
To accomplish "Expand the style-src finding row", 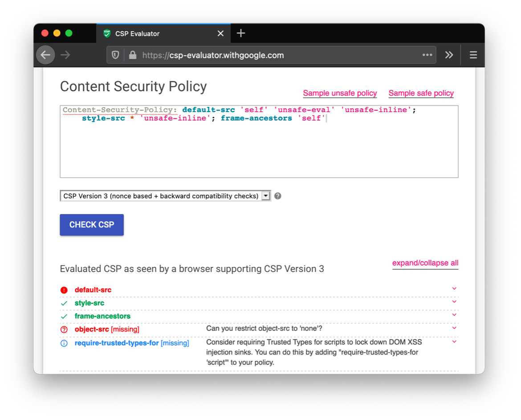I will [454, 302].
